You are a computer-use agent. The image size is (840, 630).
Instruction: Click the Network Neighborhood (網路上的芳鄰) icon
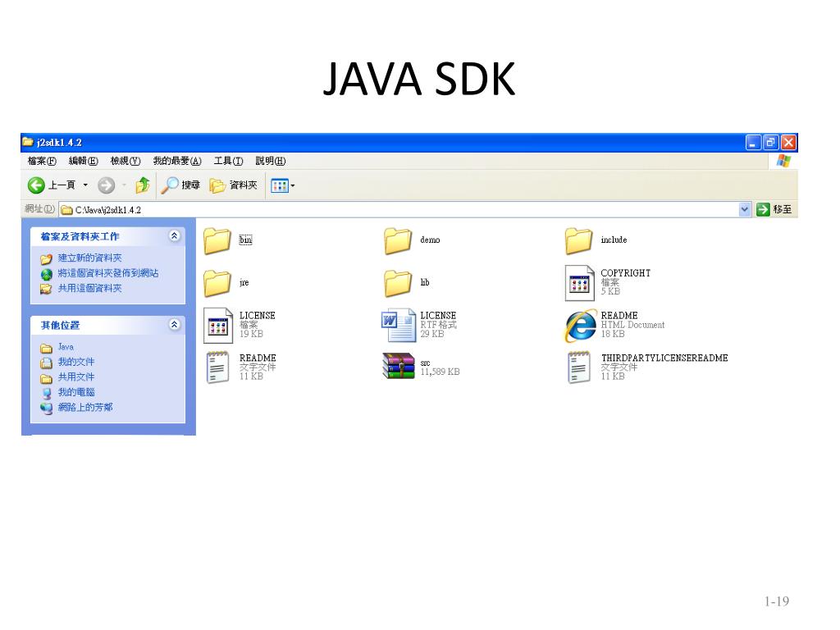[46, 409]
